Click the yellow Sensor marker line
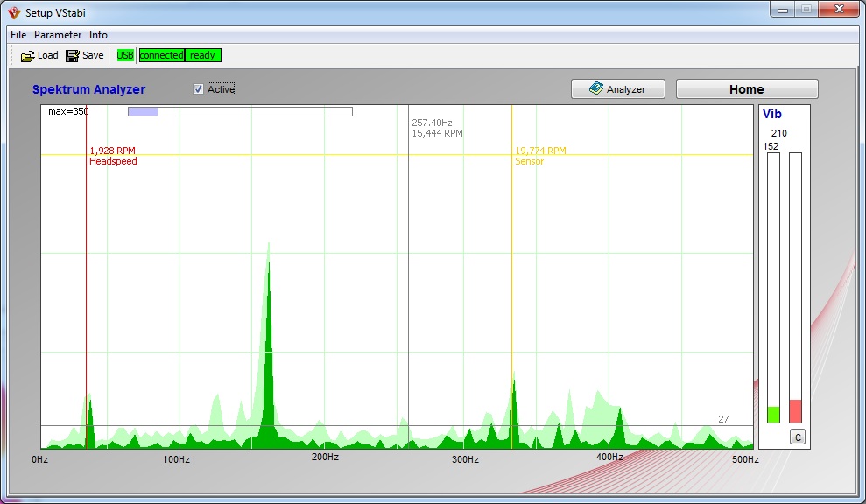This screenshot has height=504, width=866. pos(512,276)
